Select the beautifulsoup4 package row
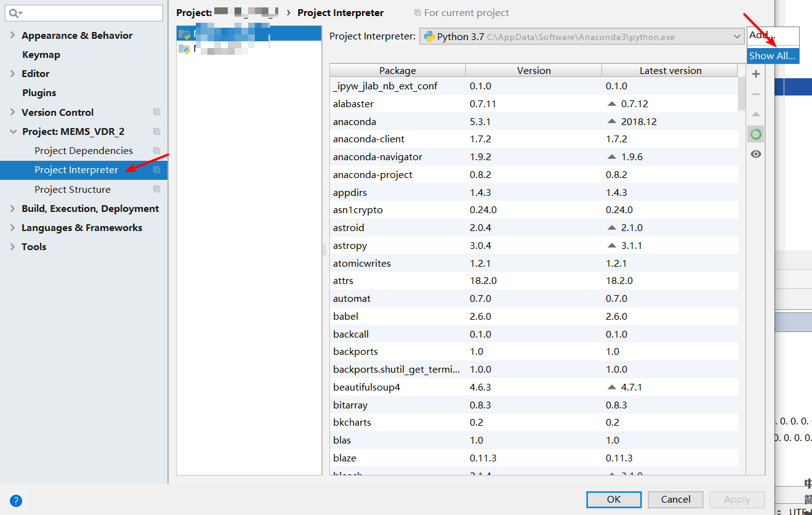This screenshot has width=812, height=515. click(x=534, y=387)
